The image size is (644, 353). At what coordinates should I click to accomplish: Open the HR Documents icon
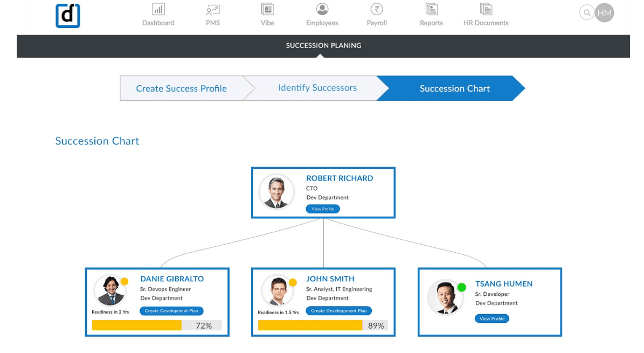click(x=486, y=10)
